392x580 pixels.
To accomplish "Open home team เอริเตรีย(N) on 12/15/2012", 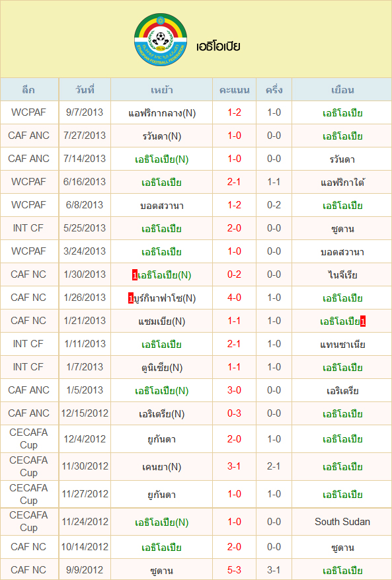I will pyautogui.click(x=162, y=414).
